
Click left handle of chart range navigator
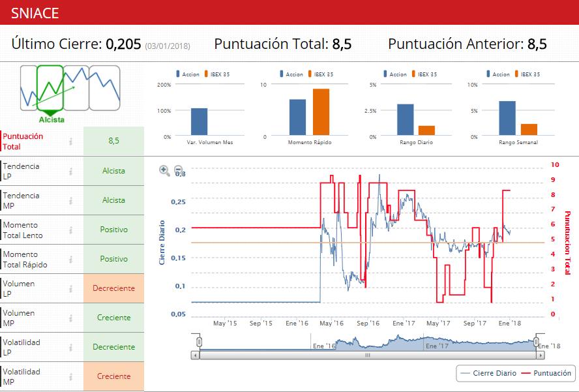tap(199, 342)
